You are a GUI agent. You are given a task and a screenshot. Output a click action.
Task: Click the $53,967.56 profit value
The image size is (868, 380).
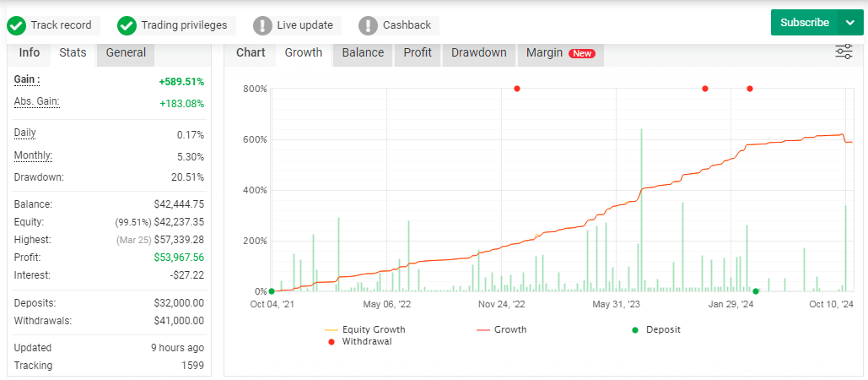pos(179,258)
